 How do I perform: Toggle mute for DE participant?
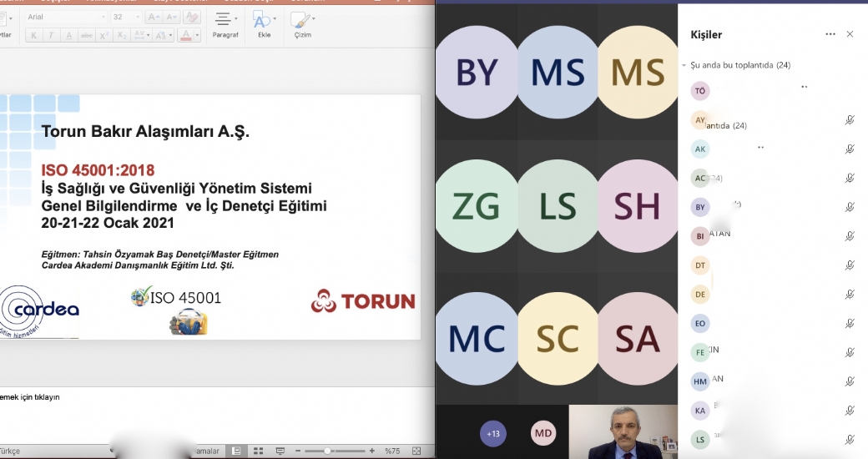click(850, 295)
